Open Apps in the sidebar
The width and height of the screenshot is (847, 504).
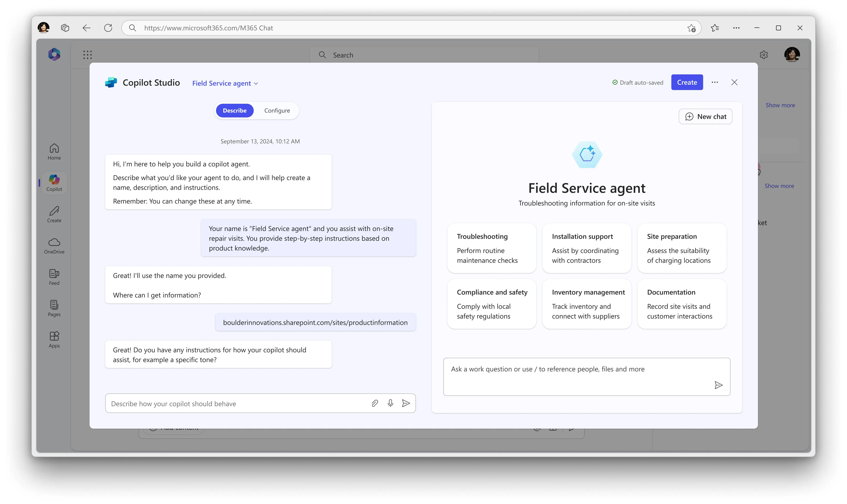point(54,340)
